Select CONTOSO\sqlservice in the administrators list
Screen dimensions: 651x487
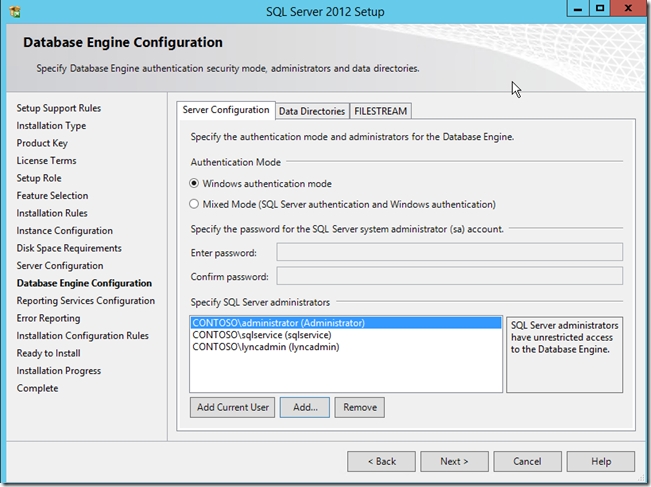346,335
